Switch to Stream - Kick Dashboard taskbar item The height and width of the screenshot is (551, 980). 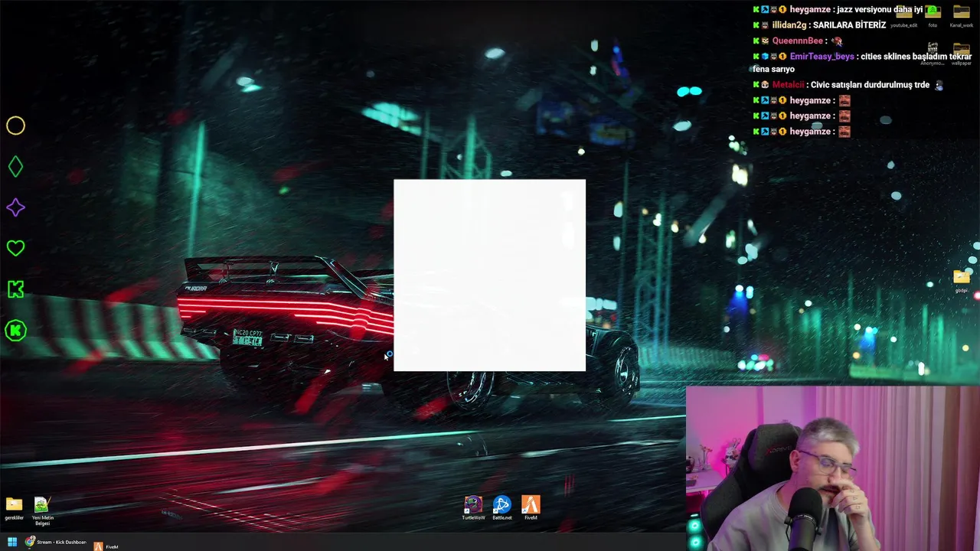click(56, 543)
